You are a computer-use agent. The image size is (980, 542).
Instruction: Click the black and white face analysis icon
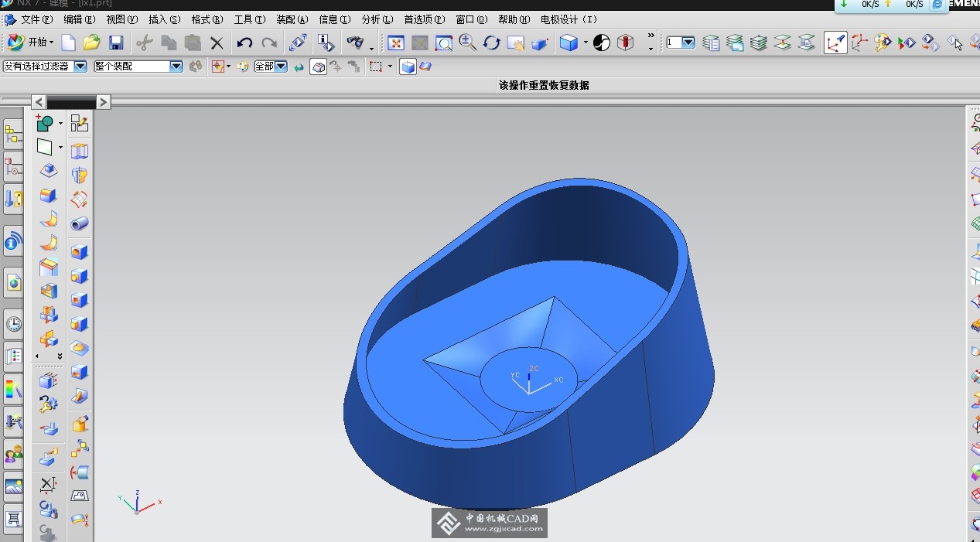tap(602, 43)
